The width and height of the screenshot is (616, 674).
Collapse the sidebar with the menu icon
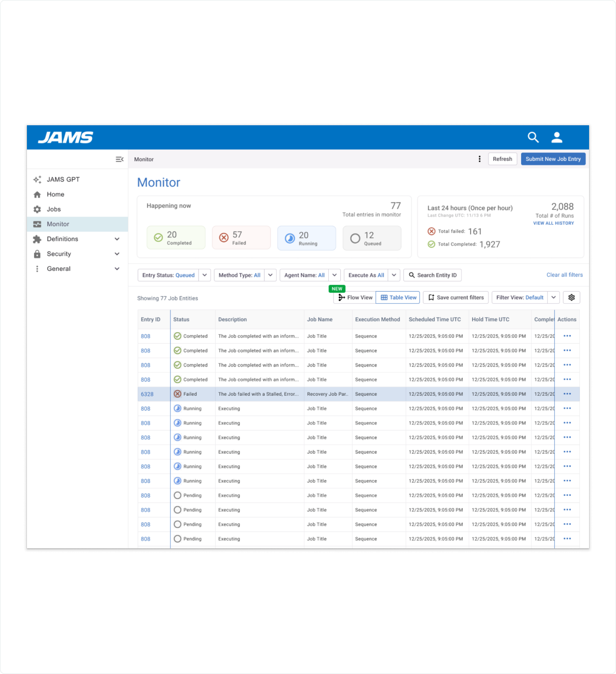(x=119, y=159)
